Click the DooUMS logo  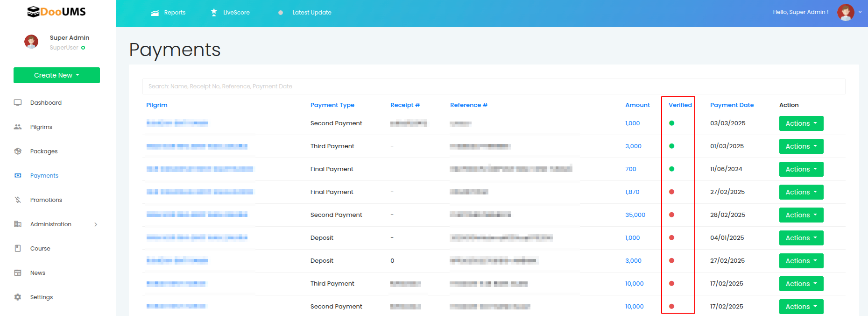coord(56,12)
